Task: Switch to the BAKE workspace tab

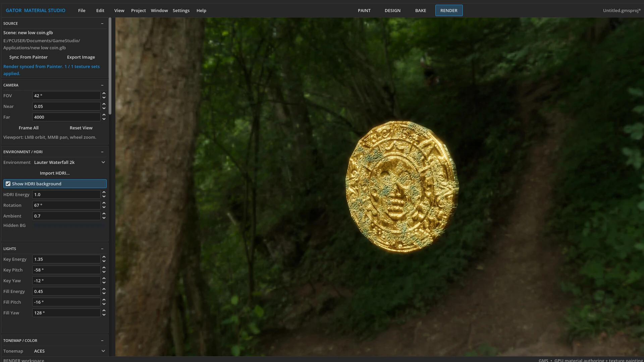Action: pyautogui.click(x=421, y=10)
